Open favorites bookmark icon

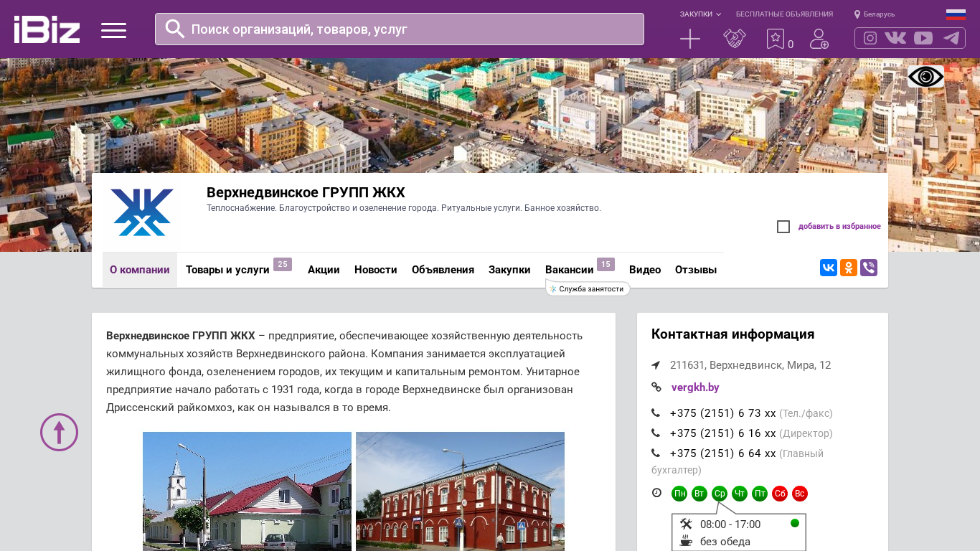pos(775,39)
